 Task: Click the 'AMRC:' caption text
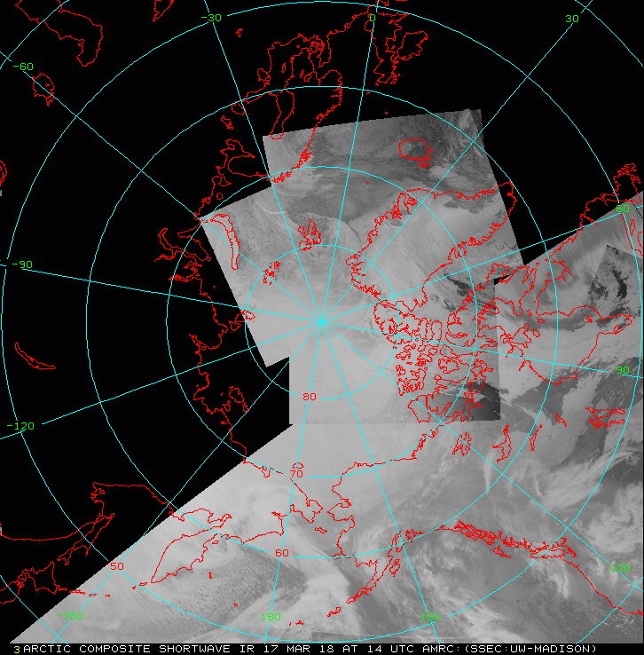point(442,649)
